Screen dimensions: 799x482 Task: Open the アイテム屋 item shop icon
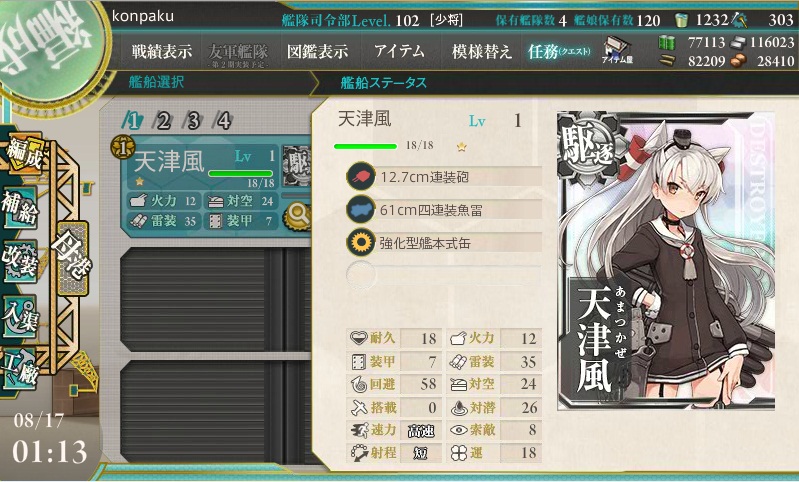coord(617,51)
